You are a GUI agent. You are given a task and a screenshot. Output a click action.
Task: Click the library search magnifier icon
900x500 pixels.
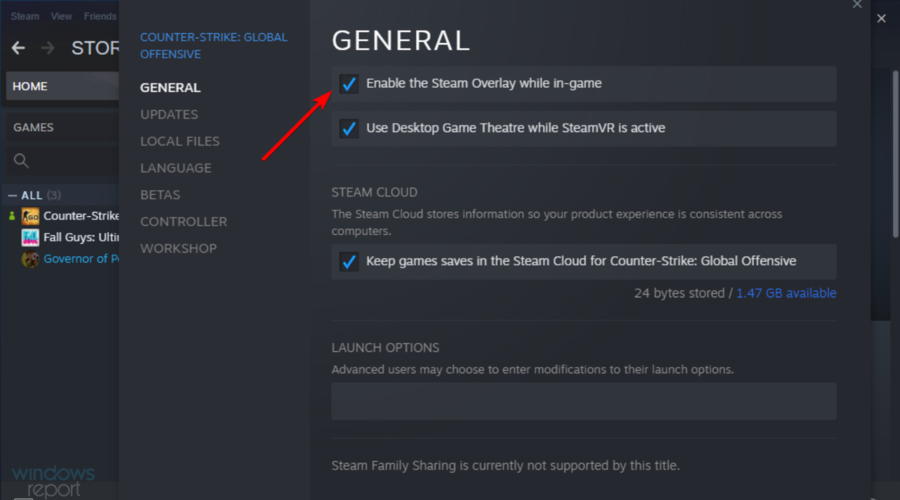click(21, 161)
